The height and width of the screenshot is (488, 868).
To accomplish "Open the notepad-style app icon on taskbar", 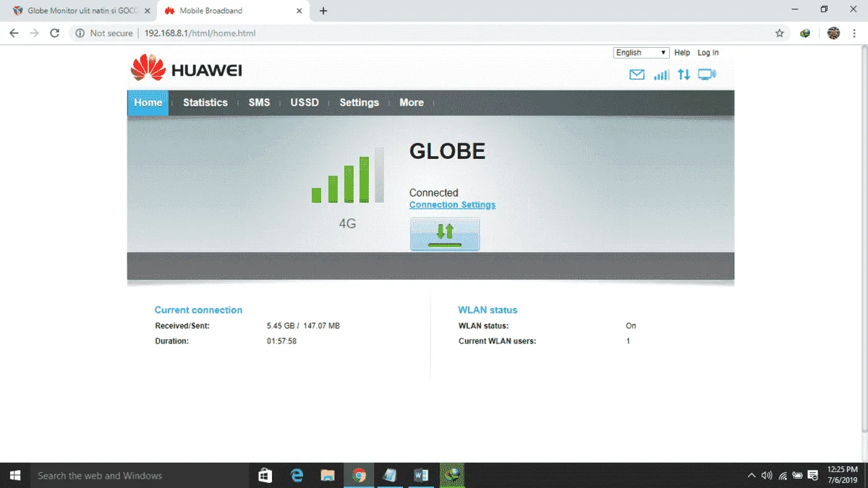I will tap(390, 475).
